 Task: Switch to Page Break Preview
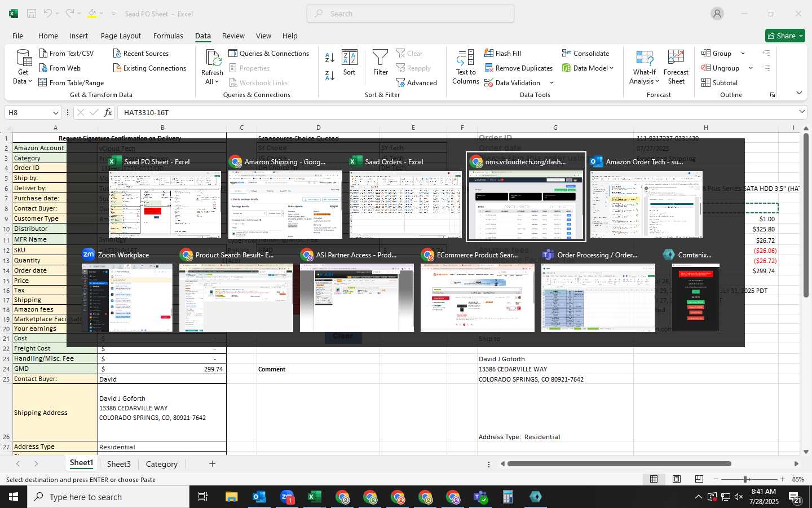point(699,479)
